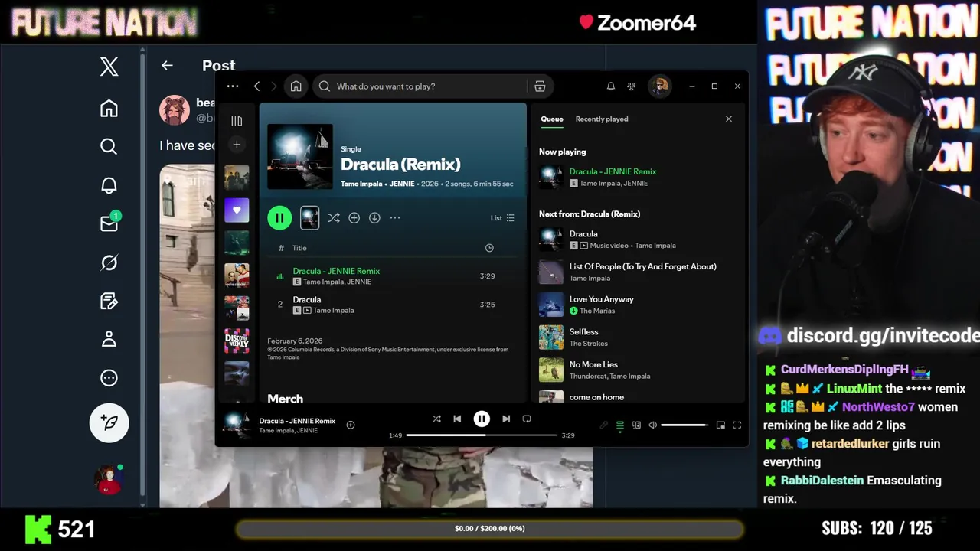Viewport: 980px width, 551px height.
Task: Open the More circle in the X sidebar
Action: (x=109, y=377)
